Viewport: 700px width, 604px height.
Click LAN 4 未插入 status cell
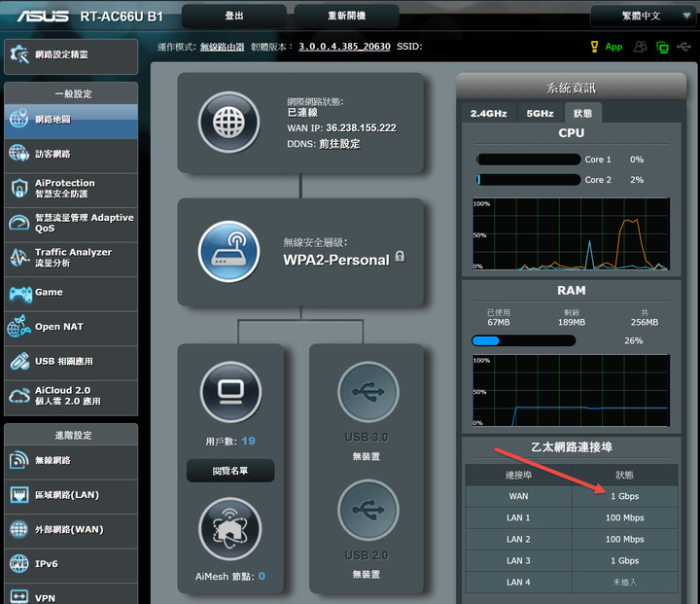click(624, 582)
